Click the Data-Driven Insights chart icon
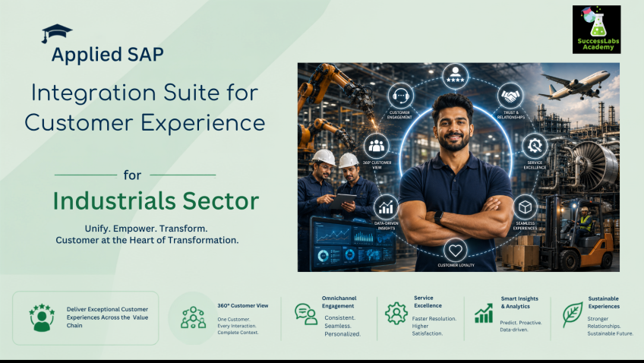 click(386, 207)
